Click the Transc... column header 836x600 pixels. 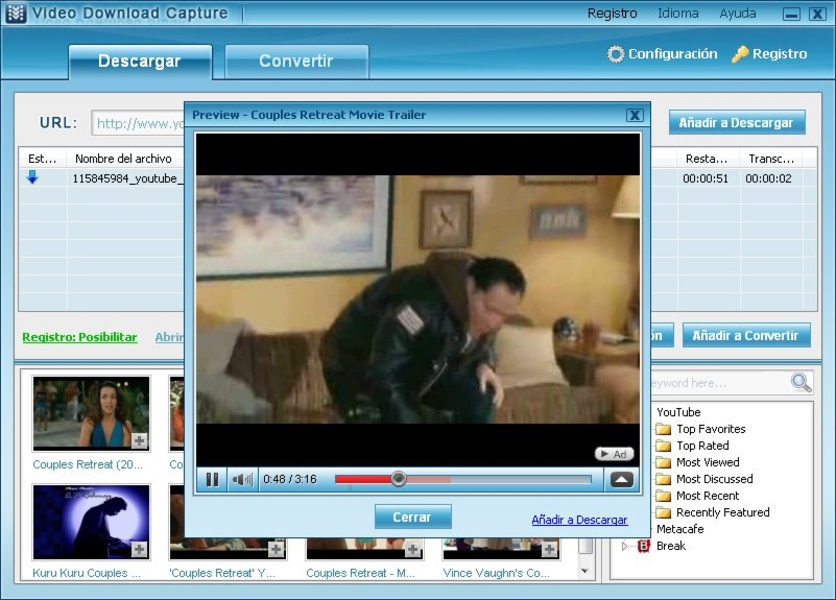point(771,158)
